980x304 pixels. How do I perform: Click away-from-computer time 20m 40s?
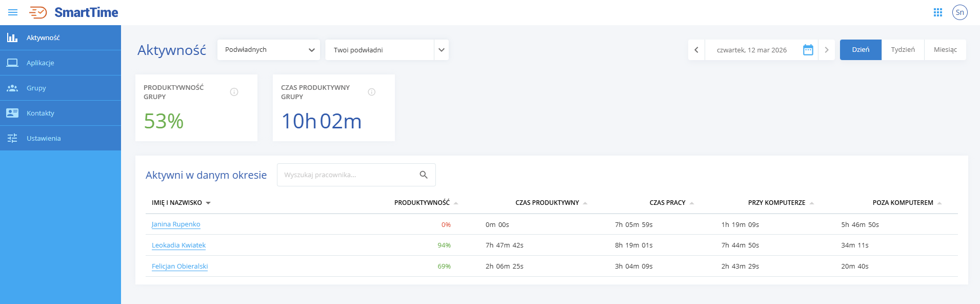(x=855, y=267)
